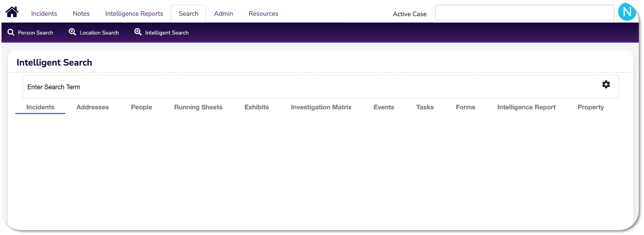
Task: Select the Admin menu item
Action: (223, 14)
